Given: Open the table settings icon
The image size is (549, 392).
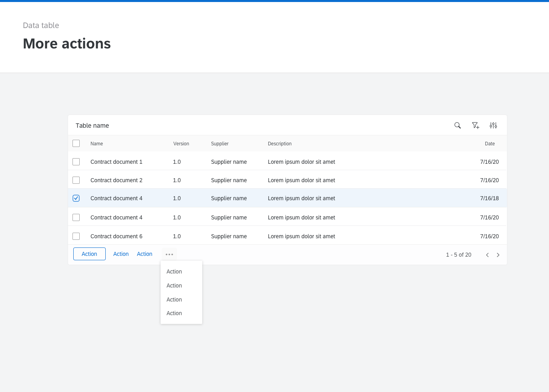Looking at the screenshot, I should [x=493, y=125].
